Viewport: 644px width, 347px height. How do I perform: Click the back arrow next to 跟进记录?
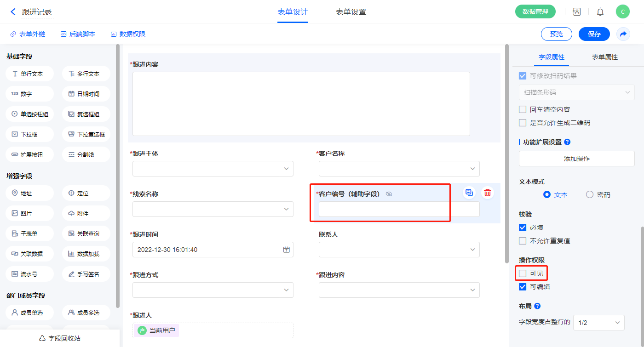(13, 12)
